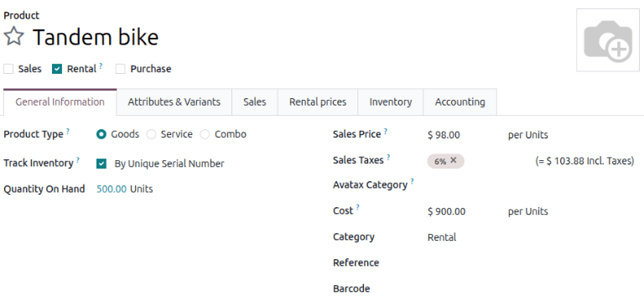Show Track Inventory help question mark
Screen dimensions: 644x302
(78, 160)
